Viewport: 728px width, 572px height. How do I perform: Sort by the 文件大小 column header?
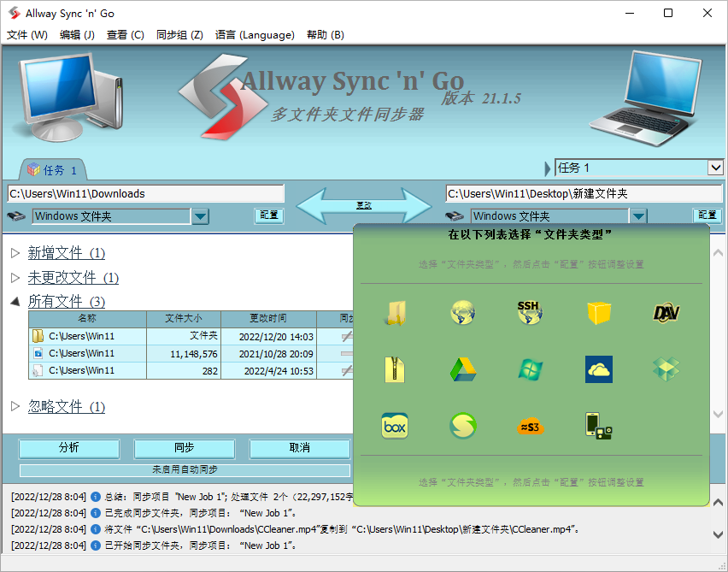coord(184,319)
